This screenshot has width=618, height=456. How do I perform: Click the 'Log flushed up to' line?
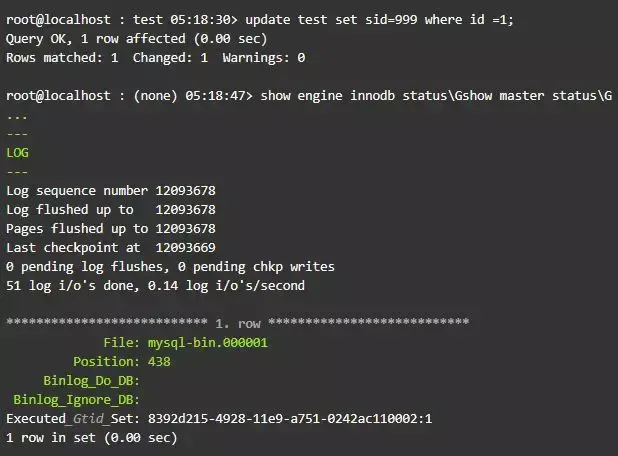(x=111, y=210)
